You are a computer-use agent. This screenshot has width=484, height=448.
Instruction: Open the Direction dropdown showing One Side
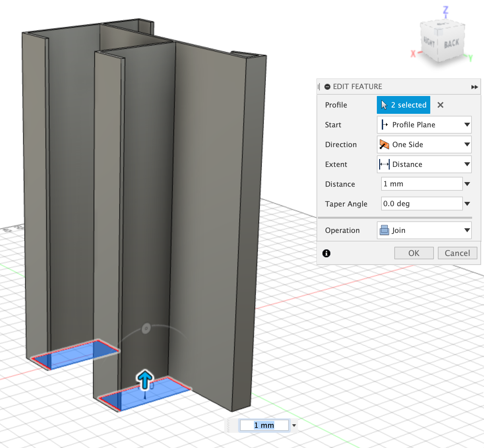tap(424, 144)
